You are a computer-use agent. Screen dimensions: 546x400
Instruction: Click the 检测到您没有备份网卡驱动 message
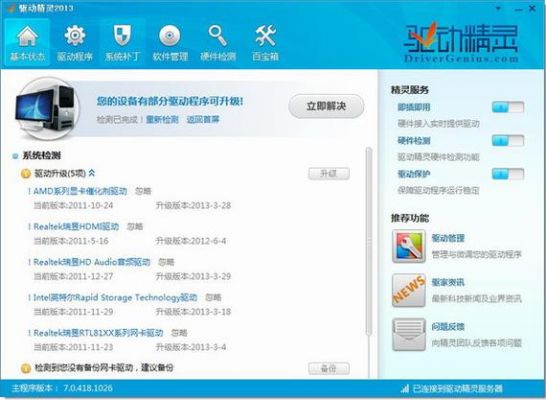103,368
